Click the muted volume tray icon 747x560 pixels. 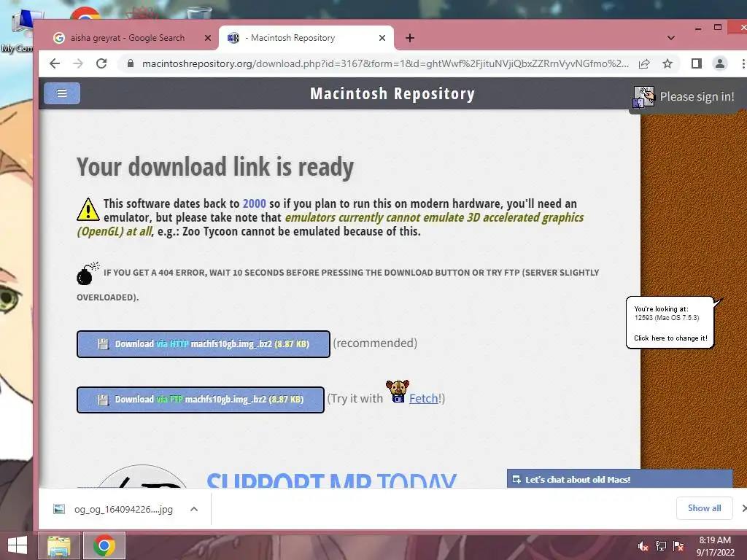[643, 546]
